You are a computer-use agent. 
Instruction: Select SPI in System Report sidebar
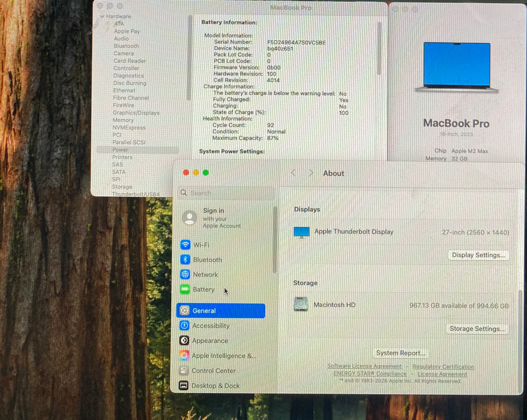pyautogui.click(x=116, y=179)
